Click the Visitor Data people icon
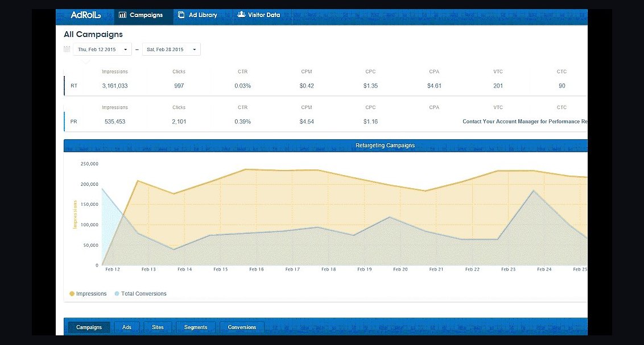This screenshot has height=345, width=644. pyautogui.click(x=241, y=14)
